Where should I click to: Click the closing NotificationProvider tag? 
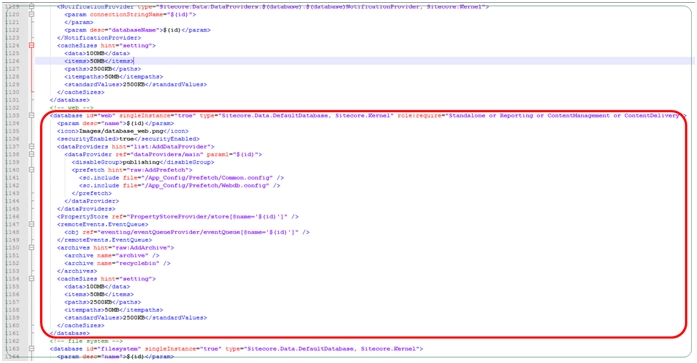pyautogui.click(x=99, y=38)
